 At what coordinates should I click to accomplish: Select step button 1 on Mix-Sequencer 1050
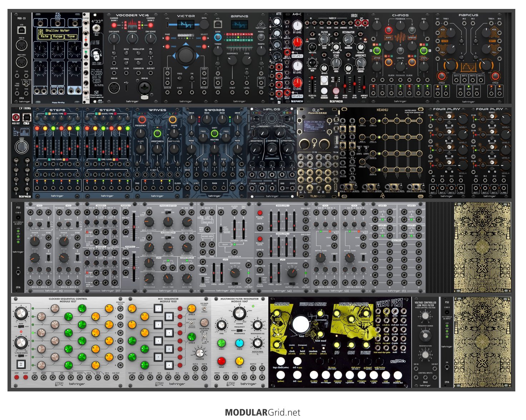point(159,308)
